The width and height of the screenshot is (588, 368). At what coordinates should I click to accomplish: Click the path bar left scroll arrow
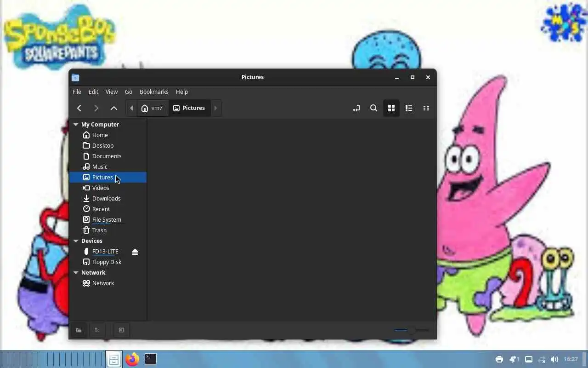coord(131,108)
